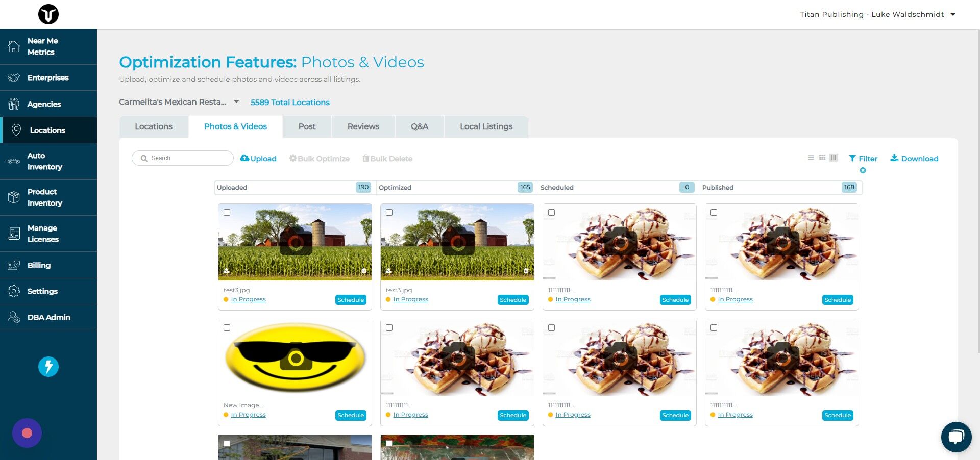980x460 pixels.
Task: Click 5589 Total Locations link
Action: tap(290, 103)
